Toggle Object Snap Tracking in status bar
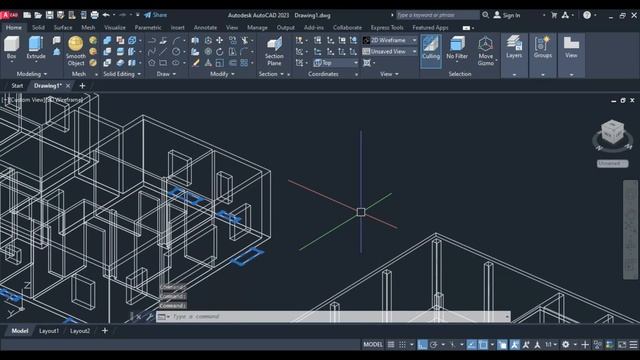640x360 pixels. [471, 344]
